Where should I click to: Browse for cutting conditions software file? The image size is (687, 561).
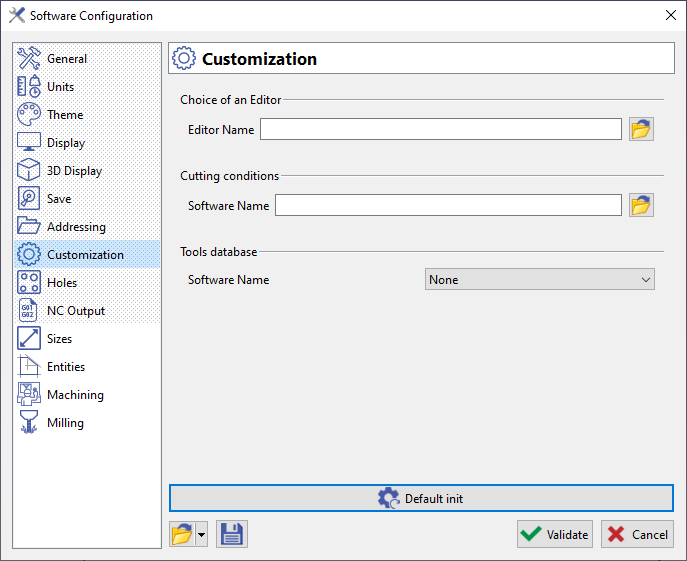coord(641,205)
